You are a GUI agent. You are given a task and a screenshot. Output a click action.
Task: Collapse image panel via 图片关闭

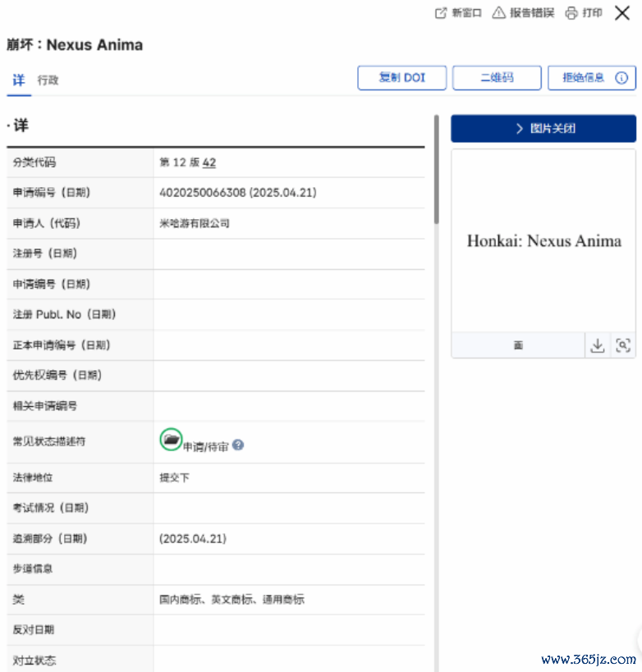pyautogui.click(x=543, y=128)
